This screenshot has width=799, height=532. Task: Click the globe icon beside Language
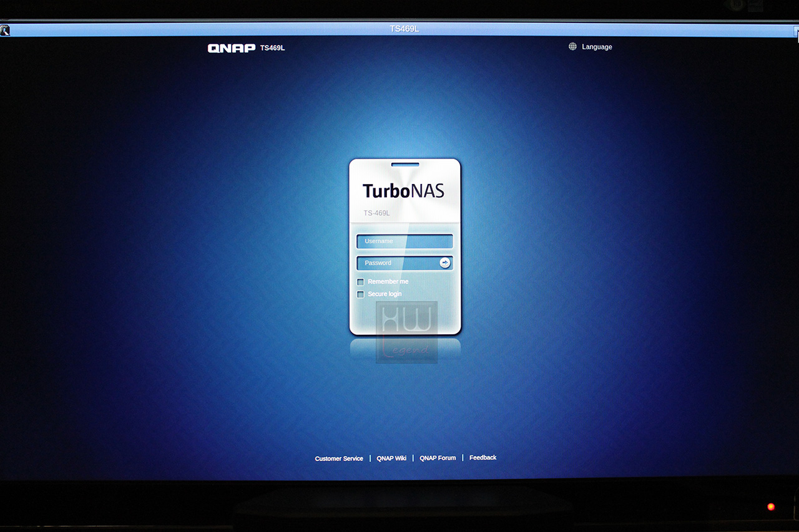point(572,47)
